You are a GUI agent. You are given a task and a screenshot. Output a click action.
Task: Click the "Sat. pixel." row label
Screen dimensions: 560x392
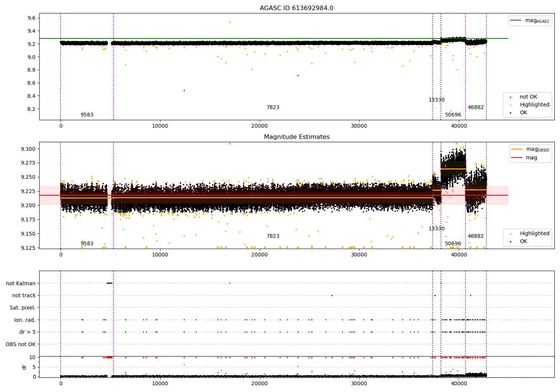(23, 308)
